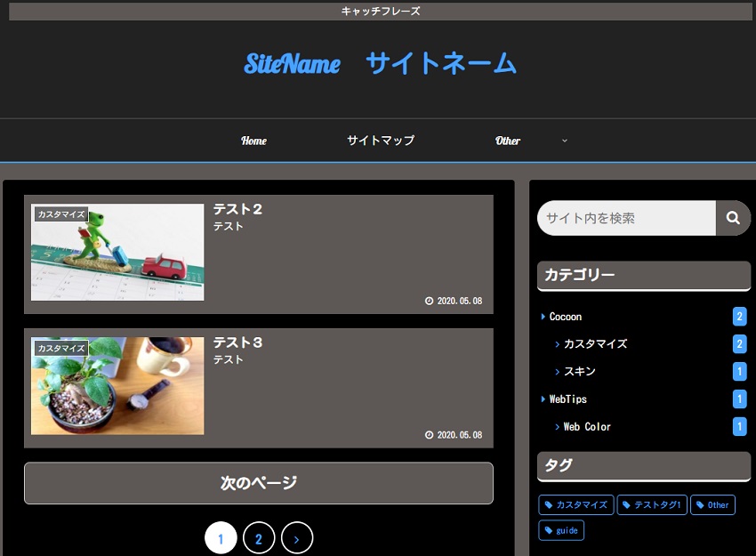Click the Other tag text
The height and width of the screenshot is (556, 756).
[x=719, y=505]
